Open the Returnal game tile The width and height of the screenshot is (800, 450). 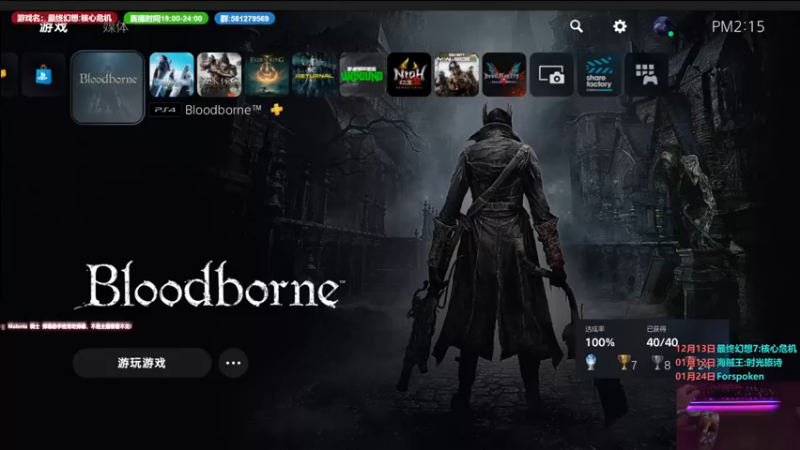click(x=314, y=74)
